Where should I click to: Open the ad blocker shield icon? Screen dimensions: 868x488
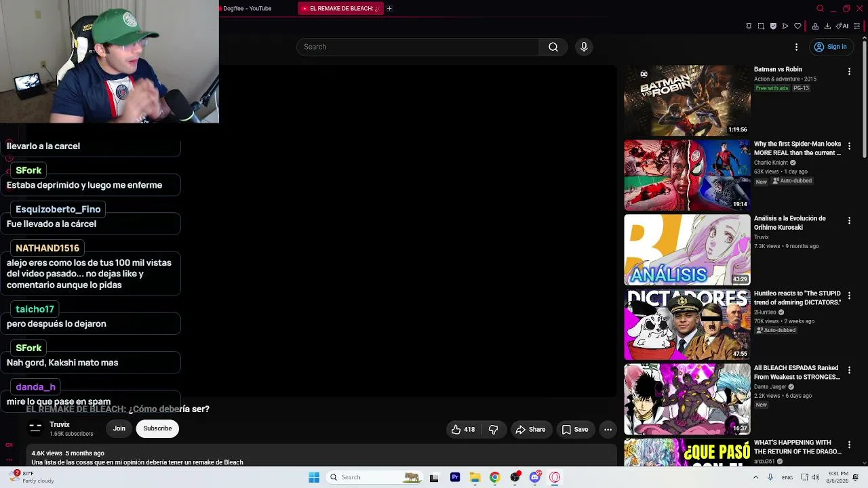[773, 26]
